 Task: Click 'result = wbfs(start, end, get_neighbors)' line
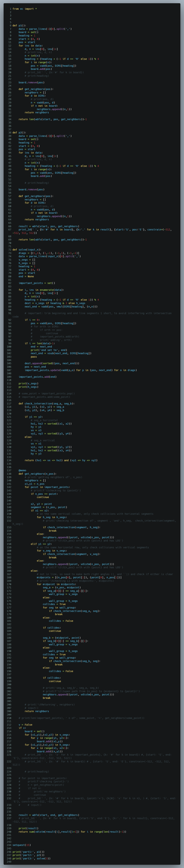[x=49, y=815]
